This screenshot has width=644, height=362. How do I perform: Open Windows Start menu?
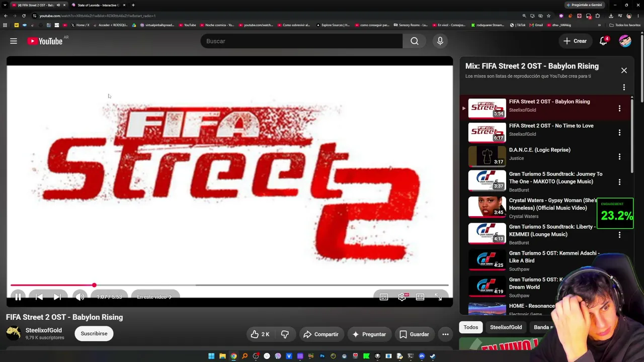click(x=211, y=356)
